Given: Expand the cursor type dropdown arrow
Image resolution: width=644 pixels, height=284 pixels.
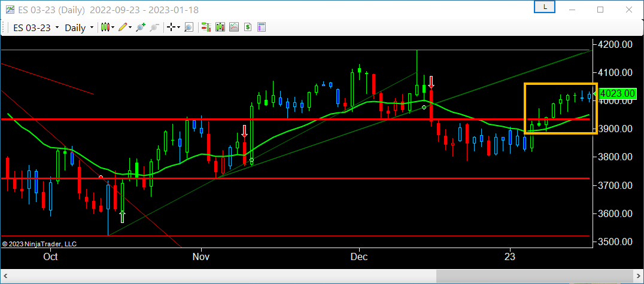Looking at the screenshot, I should tap(178, 28).
